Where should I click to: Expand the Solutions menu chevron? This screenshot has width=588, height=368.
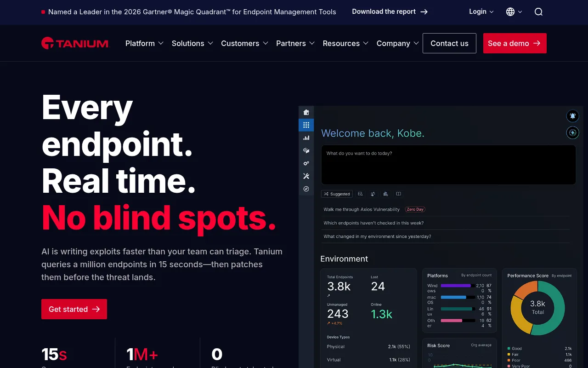pyautogui.click(x=210, y=43)
